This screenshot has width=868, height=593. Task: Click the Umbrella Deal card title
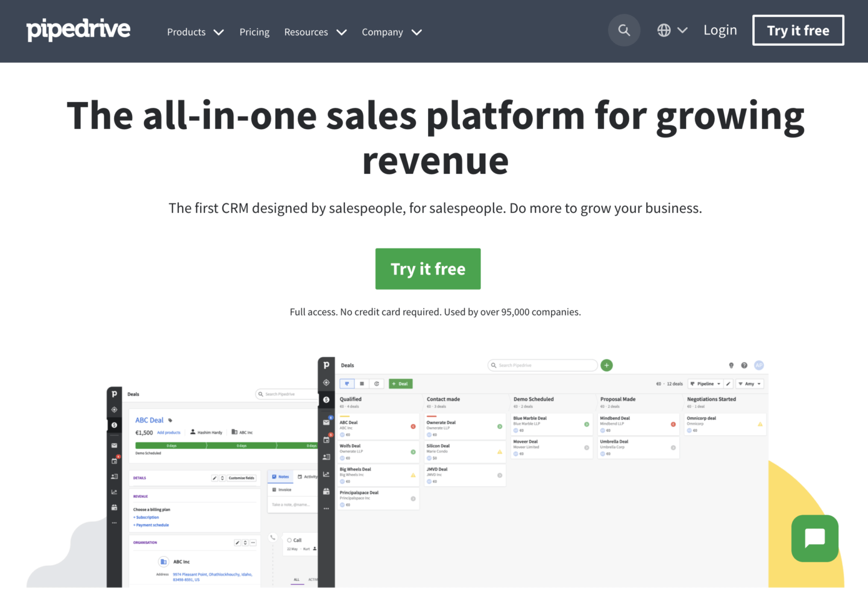pyautogui.click(x=614, y=442)
